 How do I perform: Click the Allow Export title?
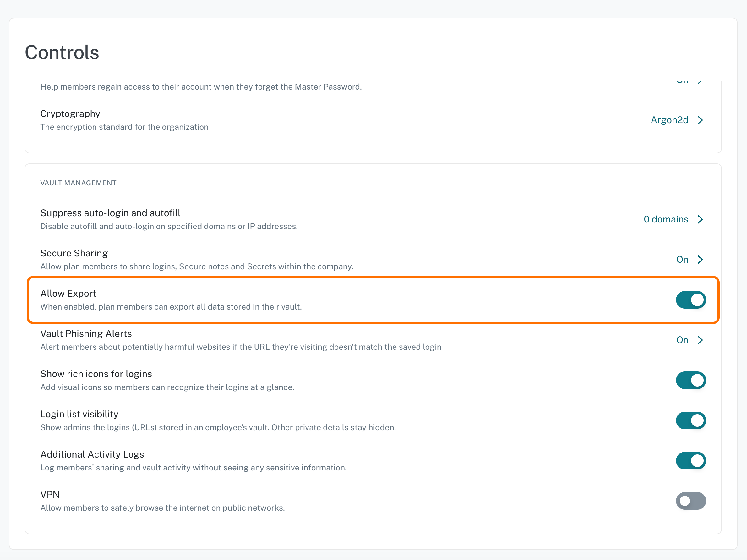point(68,294)
